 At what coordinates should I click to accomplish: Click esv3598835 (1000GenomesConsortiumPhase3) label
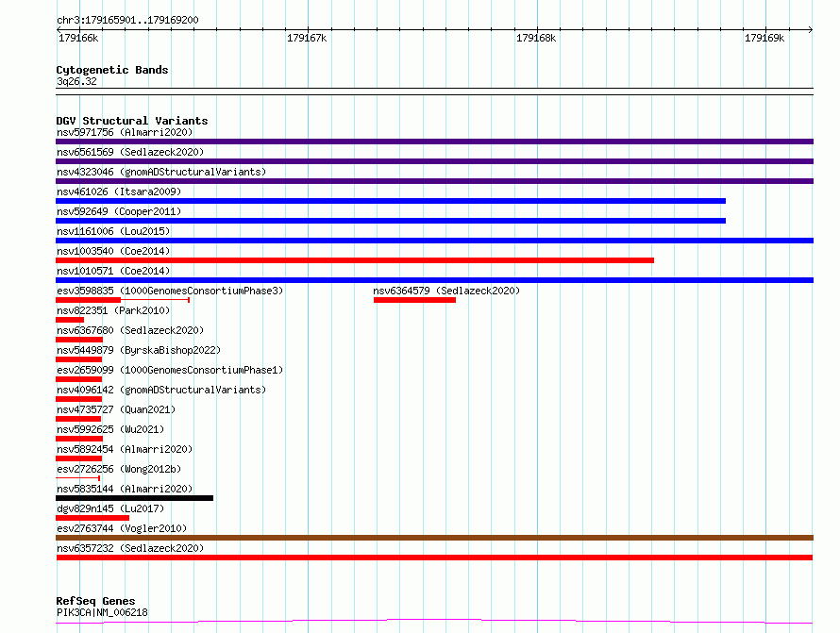coord(170,291)
